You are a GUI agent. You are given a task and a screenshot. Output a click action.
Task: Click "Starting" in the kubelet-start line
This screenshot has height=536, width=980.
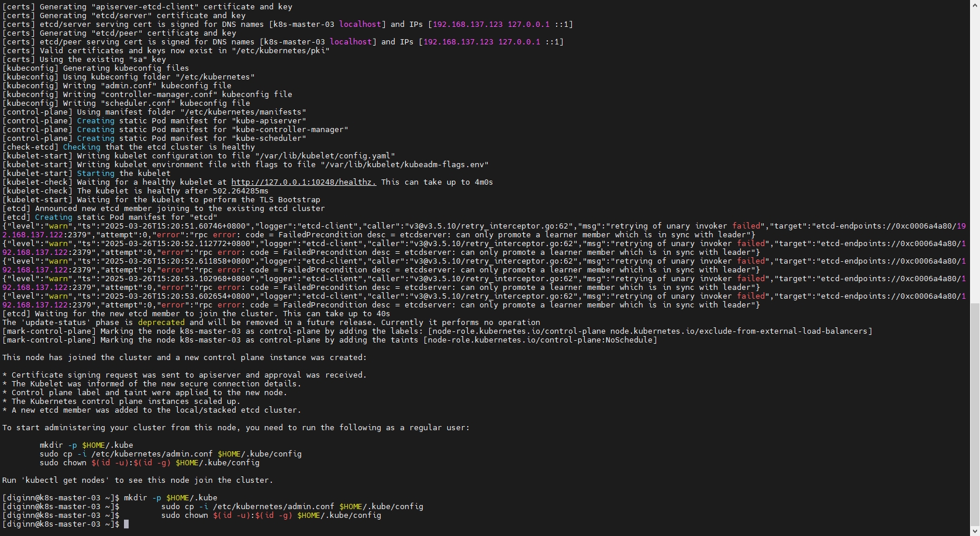(x=95, y=174)
